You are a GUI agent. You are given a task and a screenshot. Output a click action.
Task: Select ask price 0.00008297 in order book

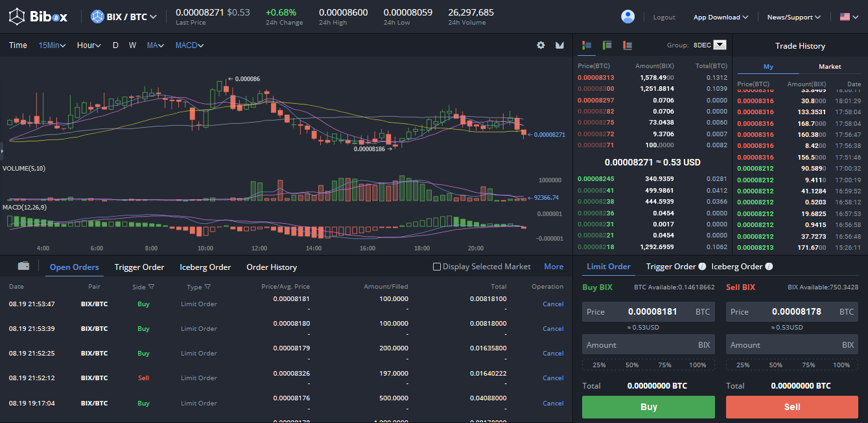[x=596, y=101]
